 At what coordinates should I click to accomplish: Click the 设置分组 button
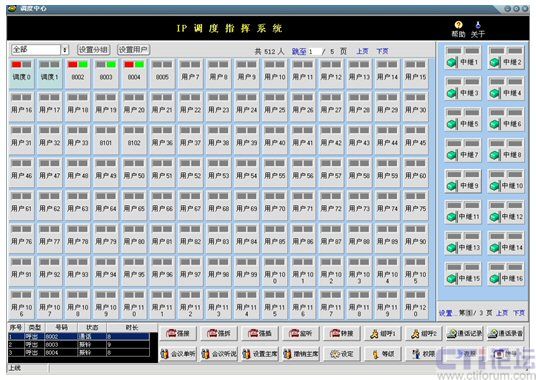[93, 50]
